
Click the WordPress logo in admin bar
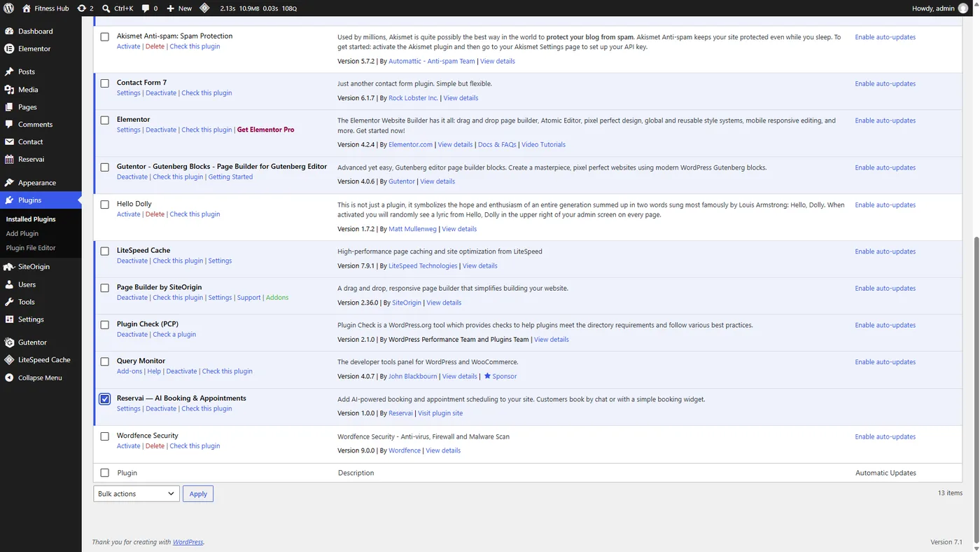[x=9, y=8]
